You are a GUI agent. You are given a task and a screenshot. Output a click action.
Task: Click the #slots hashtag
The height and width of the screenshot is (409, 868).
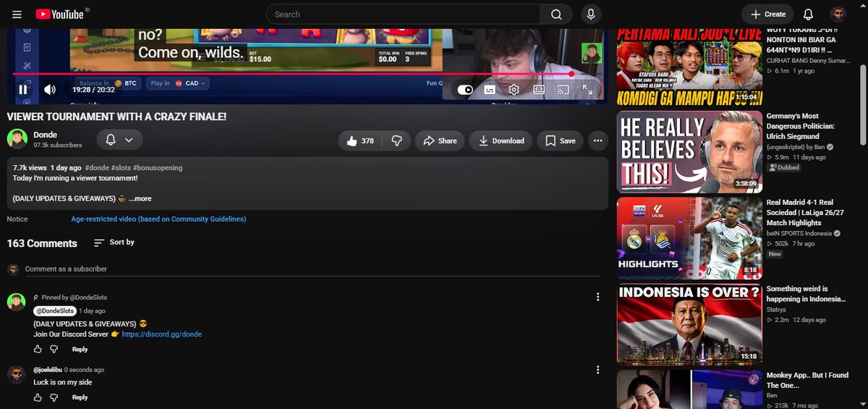[121, 168]
